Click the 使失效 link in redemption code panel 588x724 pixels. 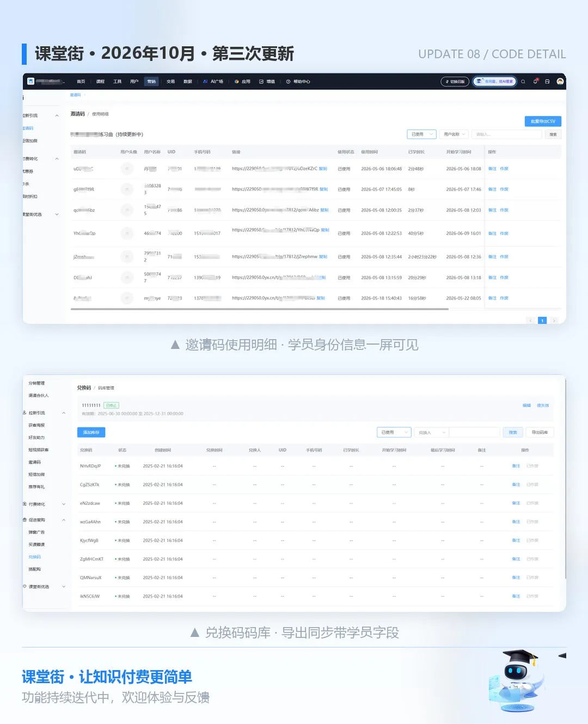click(x=543, y=406)
